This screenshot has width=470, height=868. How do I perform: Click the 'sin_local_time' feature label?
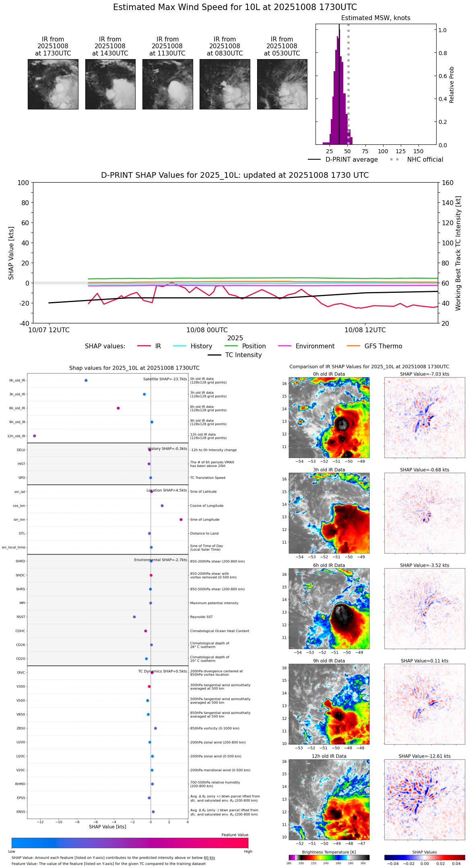(14, 547)
